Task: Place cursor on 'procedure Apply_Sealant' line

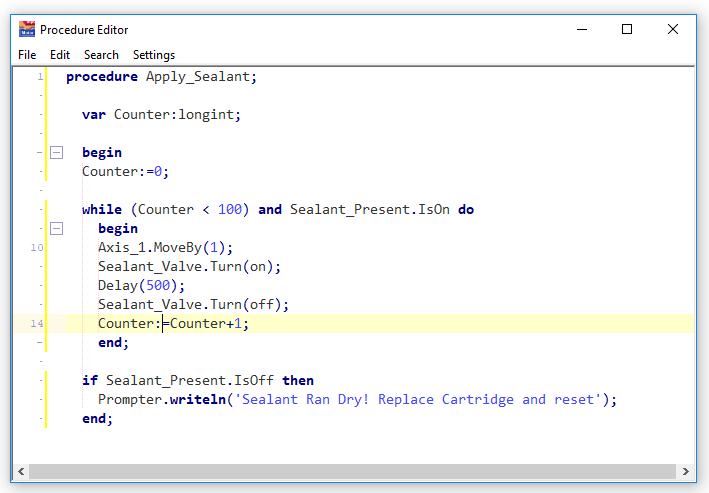Action: pos(161,77)
